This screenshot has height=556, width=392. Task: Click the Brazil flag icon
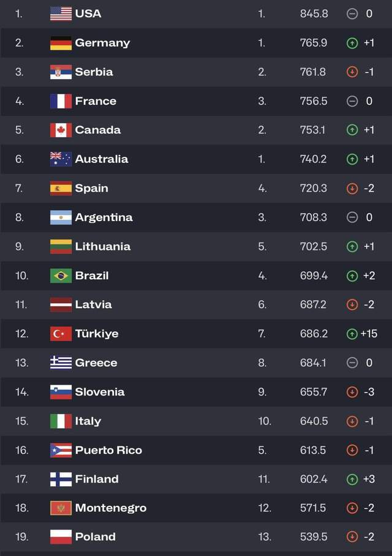click(x=61, y=276)
